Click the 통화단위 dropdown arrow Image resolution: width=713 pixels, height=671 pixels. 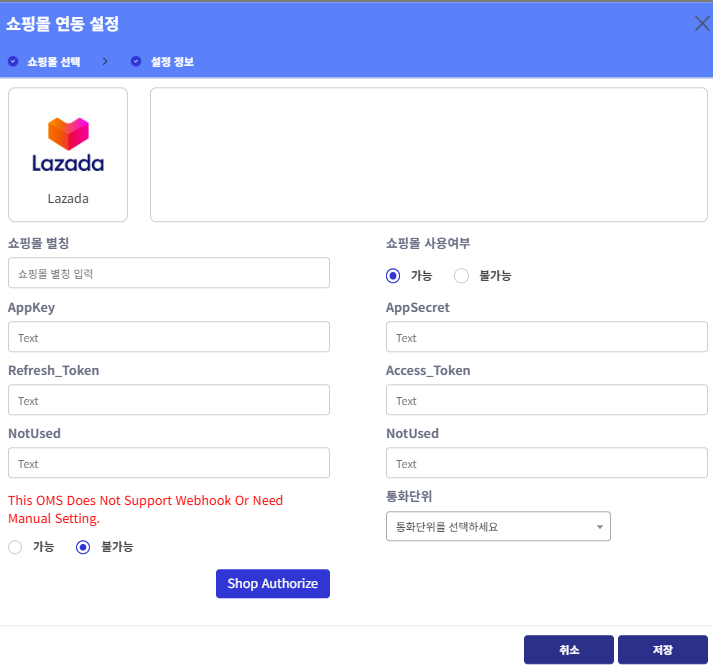click(x=599, y=526)
